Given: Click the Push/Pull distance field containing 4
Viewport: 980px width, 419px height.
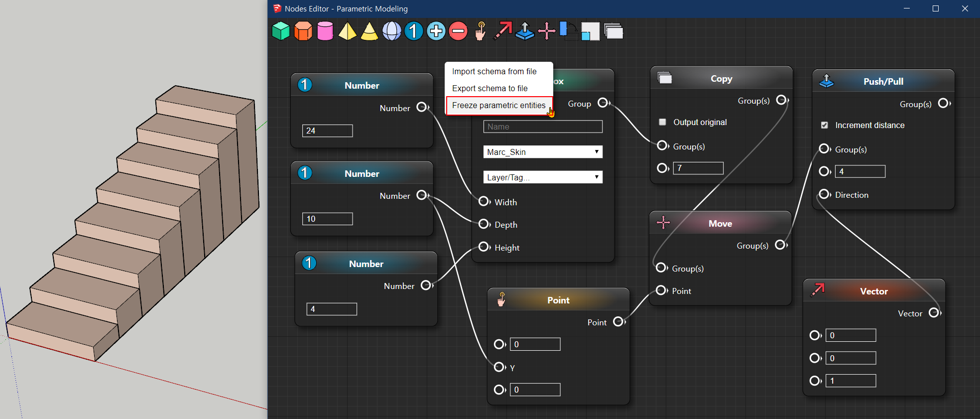Looking at the screenshot, I should click(860, 171).
